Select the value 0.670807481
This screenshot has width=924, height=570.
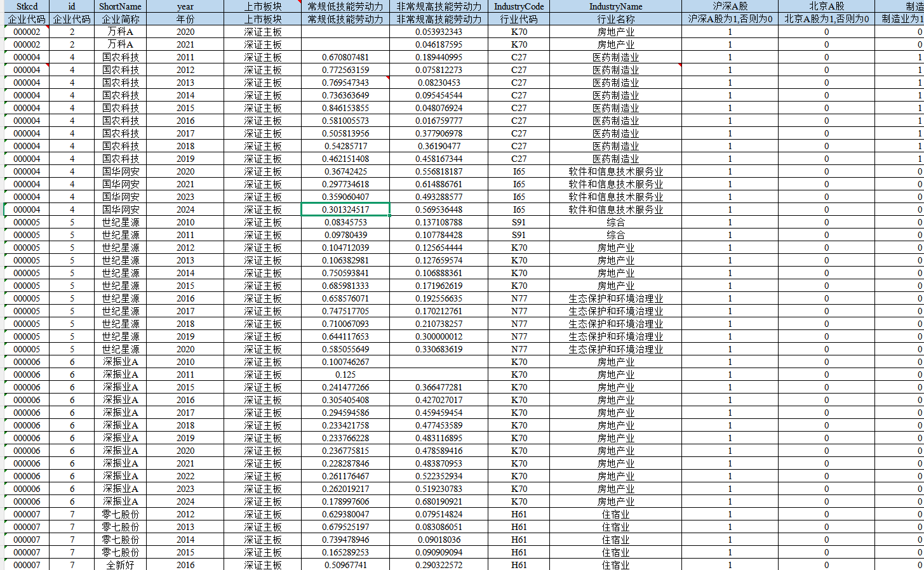(x=345, y=57)
